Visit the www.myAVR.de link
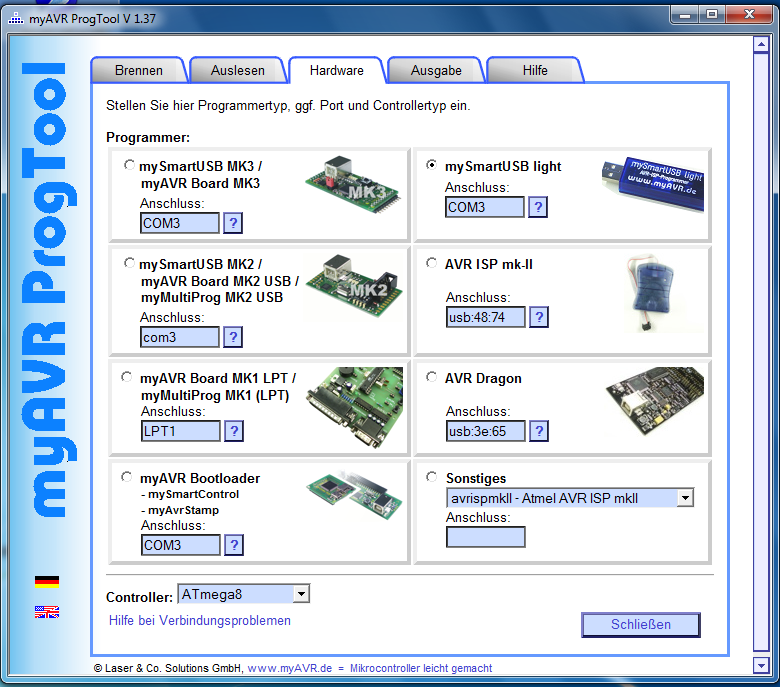The image size is (780, 687). [290, 668]
